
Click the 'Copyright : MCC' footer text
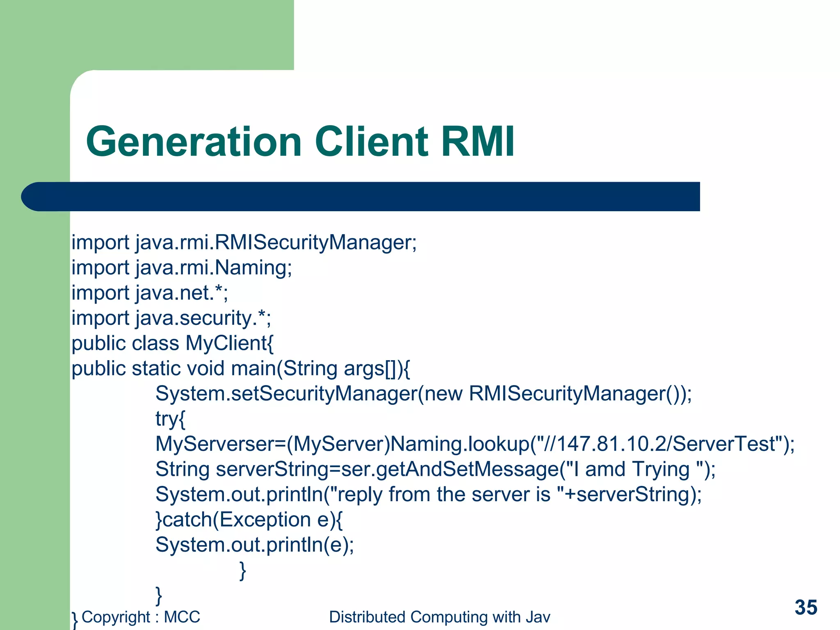click(x=141, y=617)
